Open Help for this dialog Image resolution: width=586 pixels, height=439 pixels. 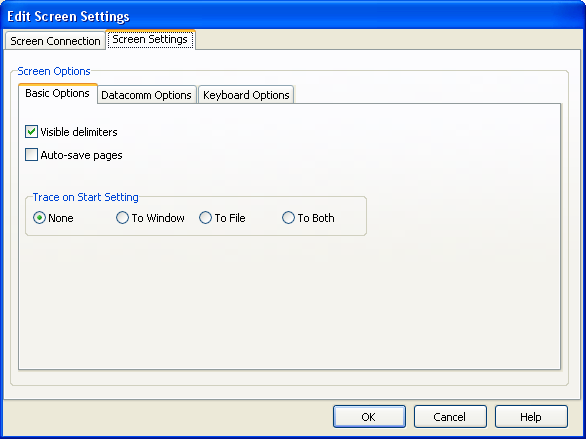point(531,417)
